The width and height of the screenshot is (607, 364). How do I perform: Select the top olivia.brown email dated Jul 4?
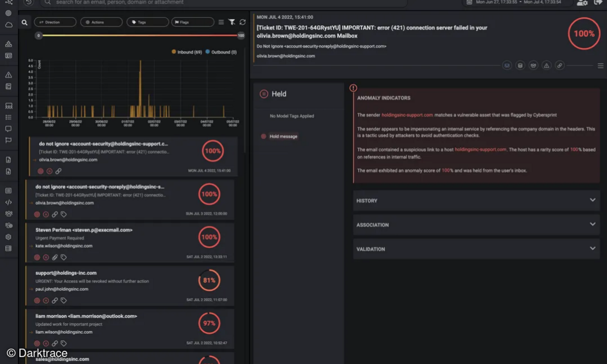click(x=133, y=157)
